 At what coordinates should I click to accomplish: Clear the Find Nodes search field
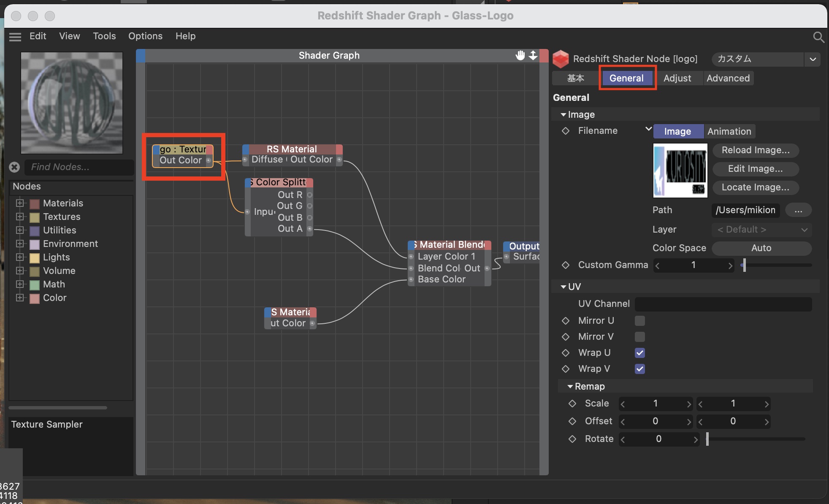pos(14,167)
